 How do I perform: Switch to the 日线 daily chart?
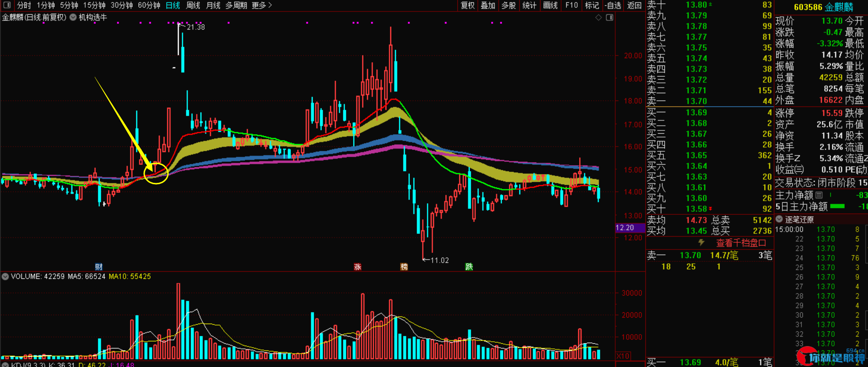pyautogui.click(x=173, y=5)
